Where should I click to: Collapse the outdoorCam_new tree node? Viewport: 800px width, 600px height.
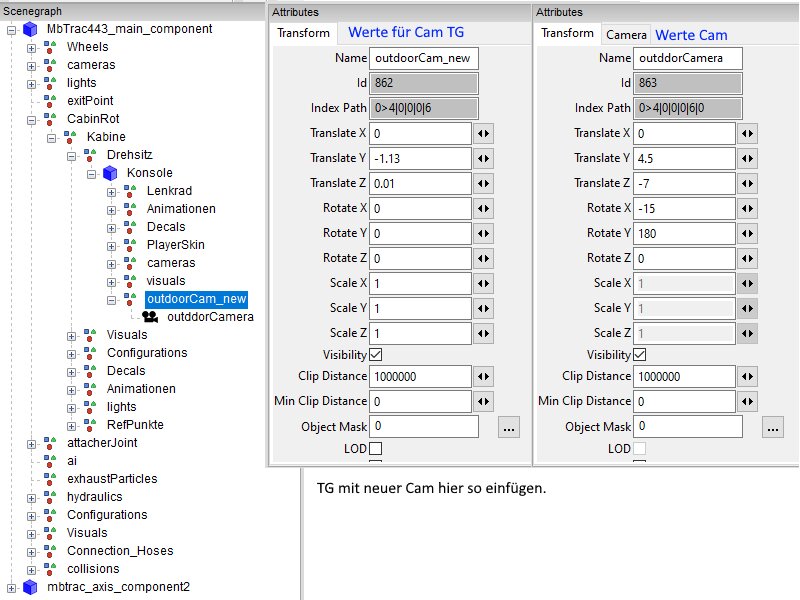(x=112, y=299)
